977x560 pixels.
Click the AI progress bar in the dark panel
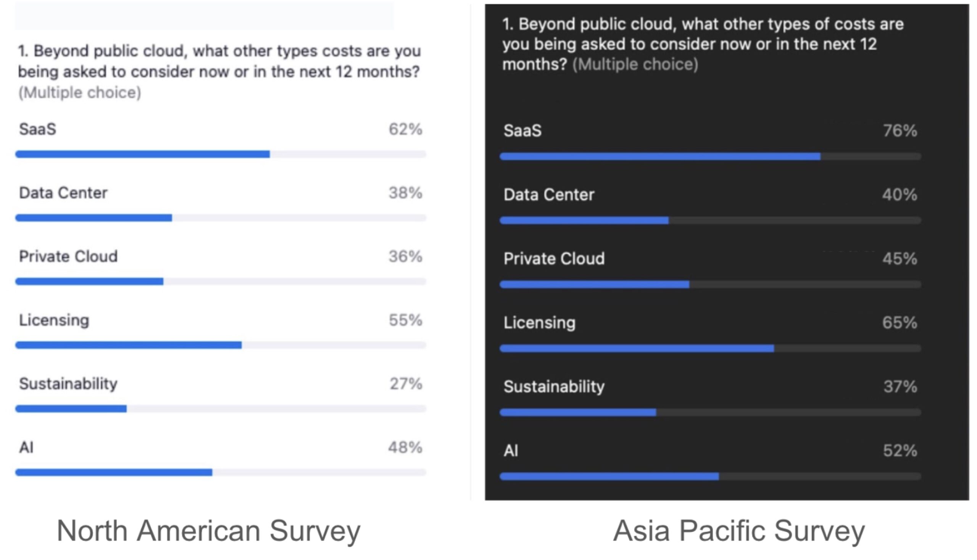pos(710,476)
